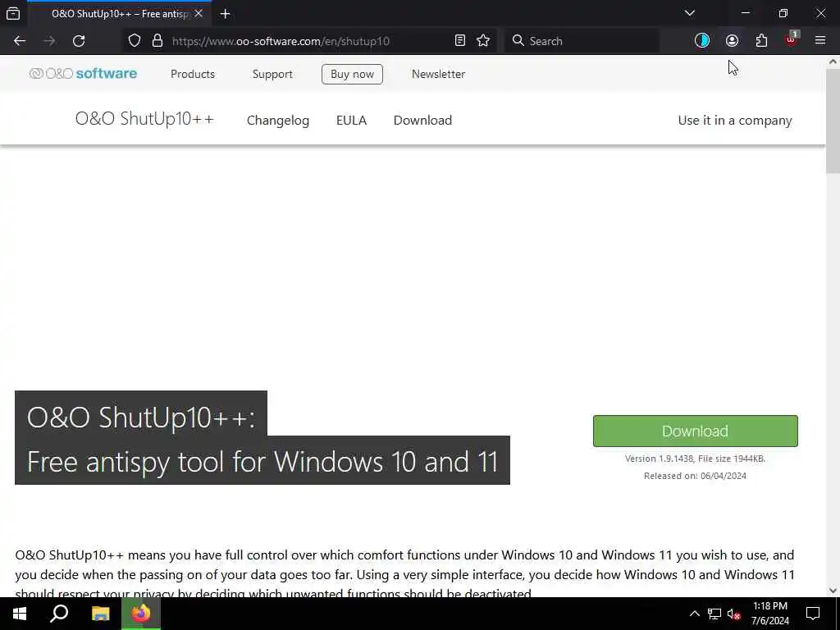Open a new tab with plus
Image resolution: width=840 pixels, height=630 pixels.
[225, 14]
